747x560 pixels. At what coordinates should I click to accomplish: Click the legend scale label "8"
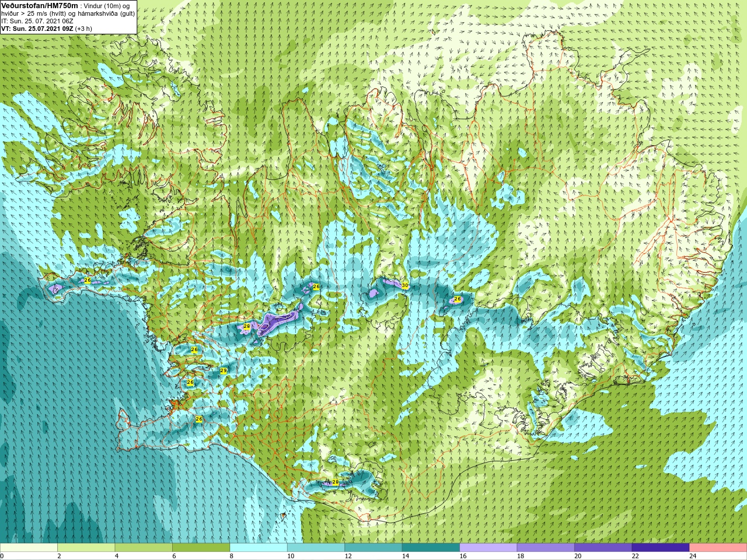click(232, 556)
